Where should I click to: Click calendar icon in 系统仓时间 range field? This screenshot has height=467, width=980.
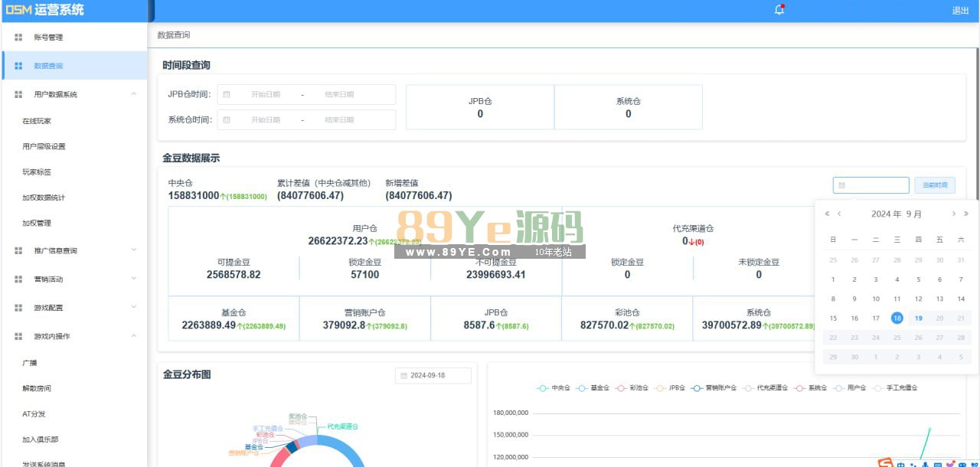pyautogui.click(x=227, y=119)
